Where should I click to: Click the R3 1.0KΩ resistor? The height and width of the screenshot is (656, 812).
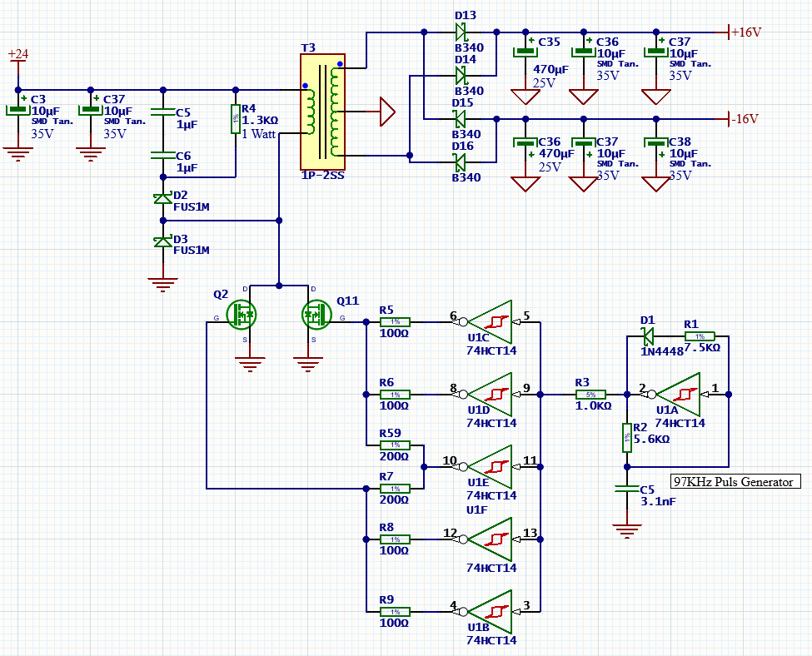click(x=591, y=394)
